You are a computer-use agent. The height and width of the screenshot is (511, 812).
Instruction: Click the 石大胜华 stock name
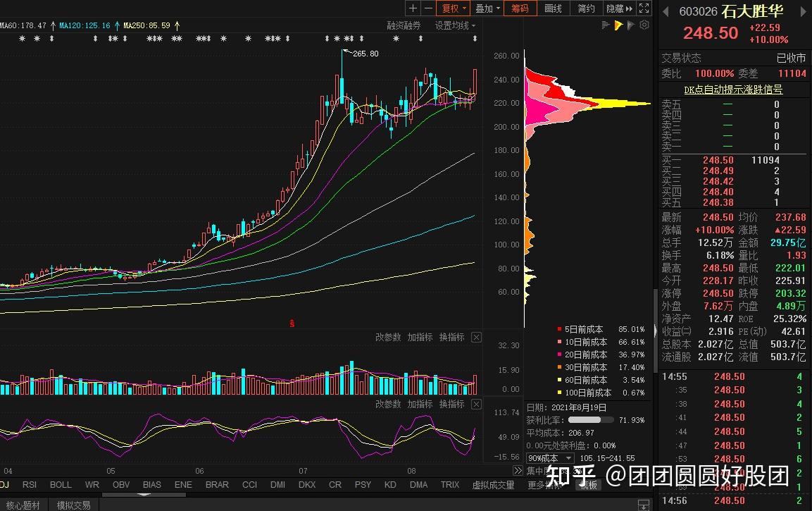pyautogui.click(x=752, y=11)
